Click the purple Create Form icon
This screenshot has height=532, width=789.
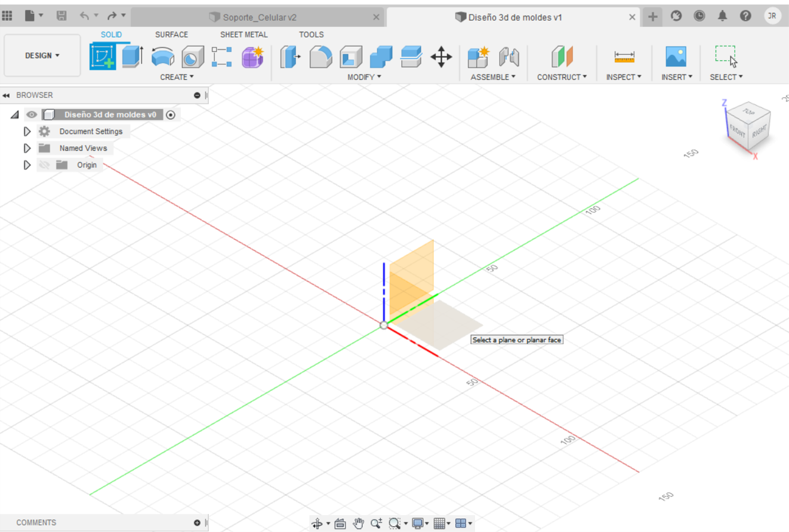[x=252, y=57]
